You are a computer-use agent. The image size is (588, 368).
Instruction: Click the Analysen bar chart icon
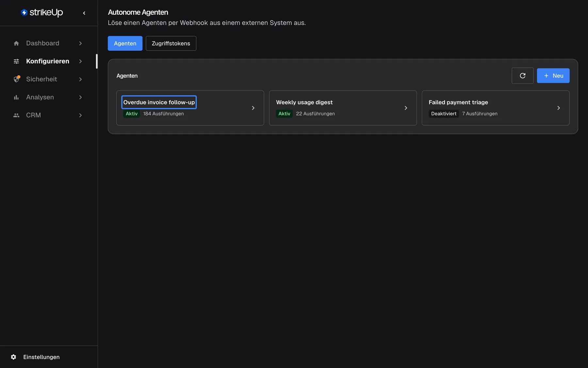pos(16,97)
